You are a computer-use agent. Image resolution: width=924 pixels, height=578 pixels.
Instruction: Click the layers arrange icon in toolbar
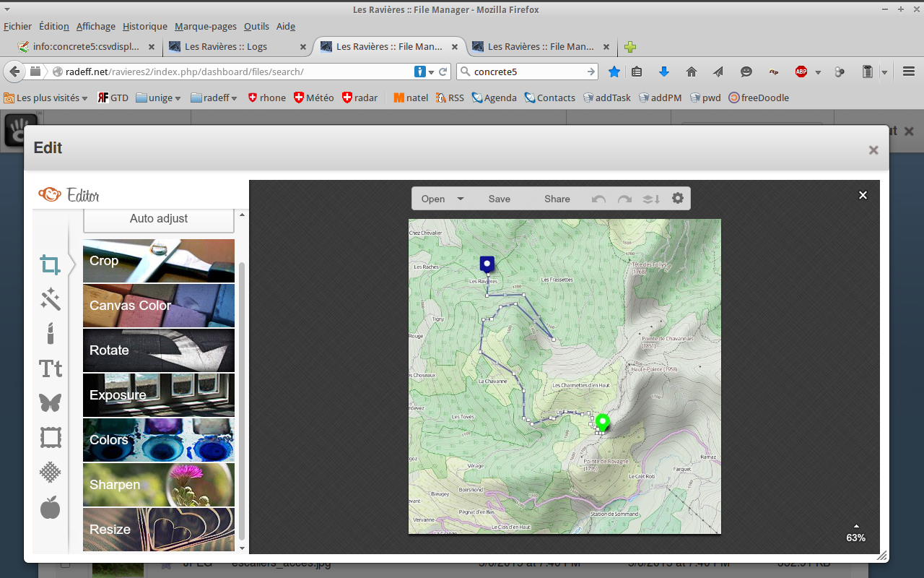[x=650, y=199]
